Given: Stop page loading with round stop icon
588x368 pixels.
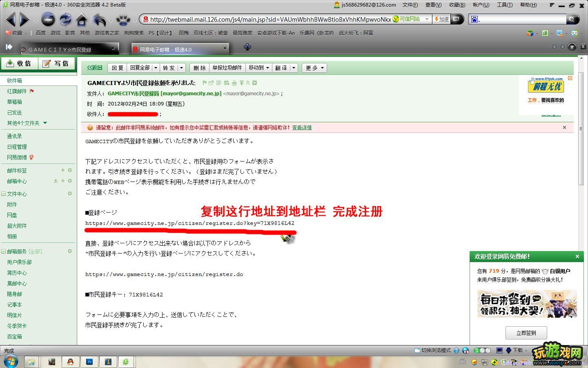Looking at the screenshot, I should click(48, 19).
